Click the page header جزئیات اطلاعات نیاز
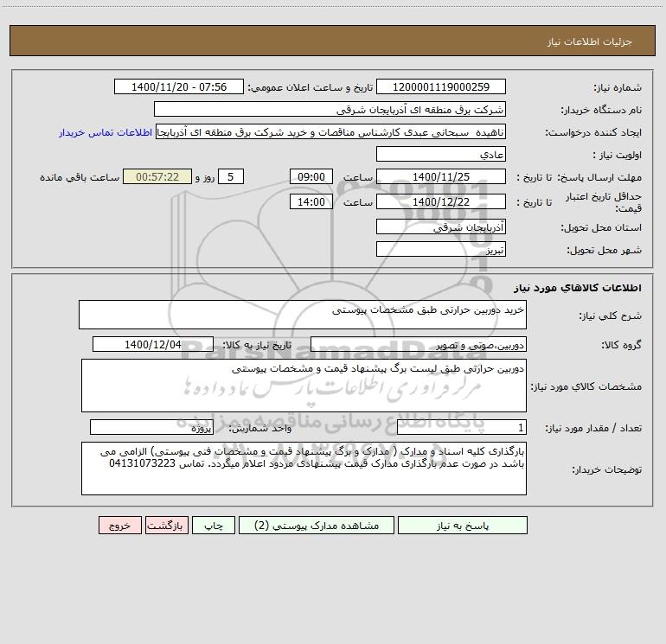Screen dimensions: 666x644 tap(590, 41)
